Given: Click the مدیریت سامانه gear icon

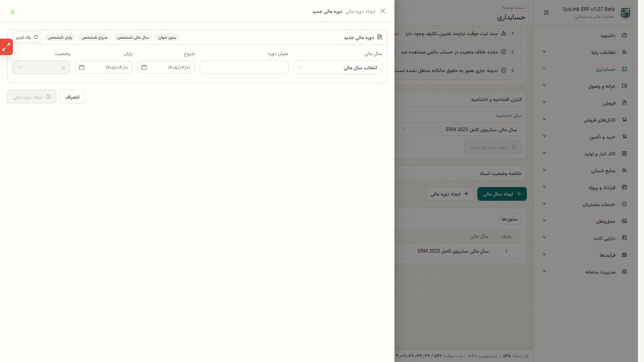Looking at the screenshot, I should point(624,272).
